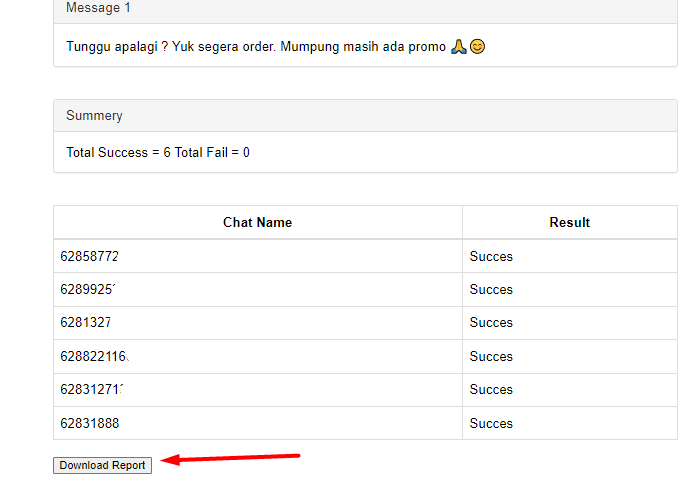The height and width of the screenshot is (488, 700).
Task: Click the Result column header
Action: [569, 222]
